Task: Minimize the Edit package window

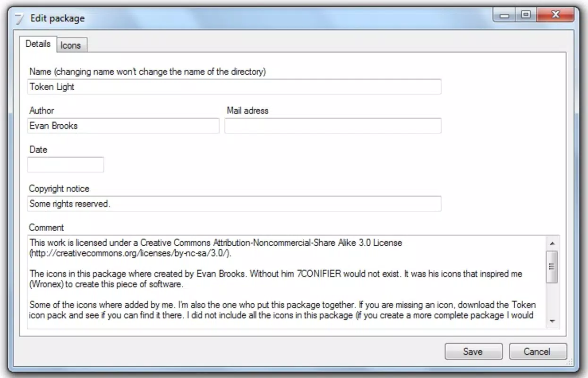Action: 505,16
